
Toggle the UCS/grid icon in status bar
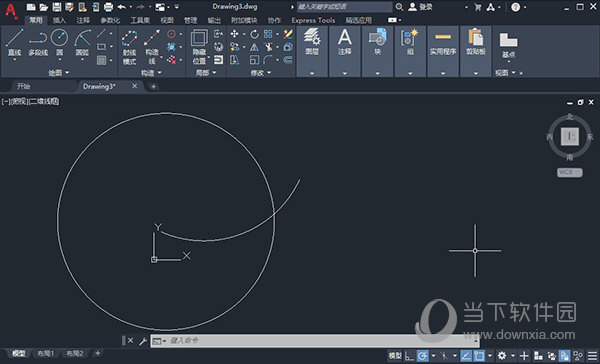409,356
